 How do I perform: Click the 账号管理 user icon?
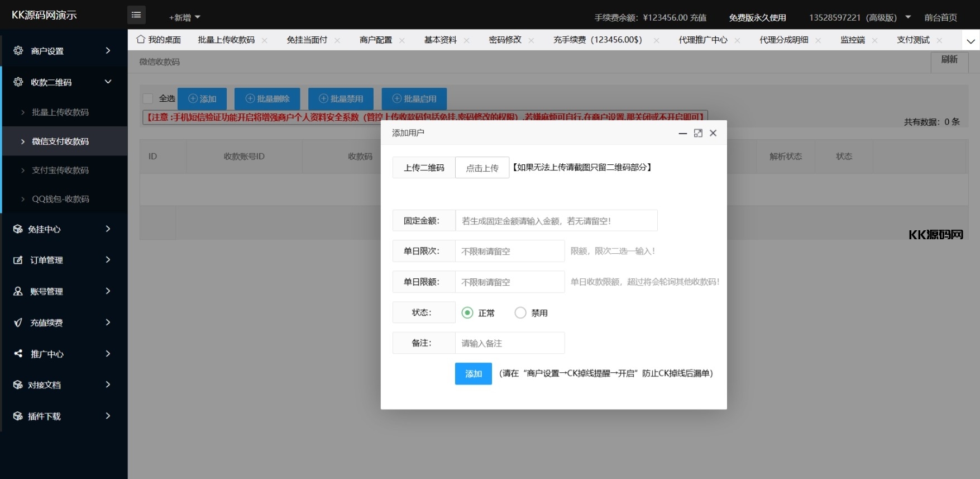(18, 291)
